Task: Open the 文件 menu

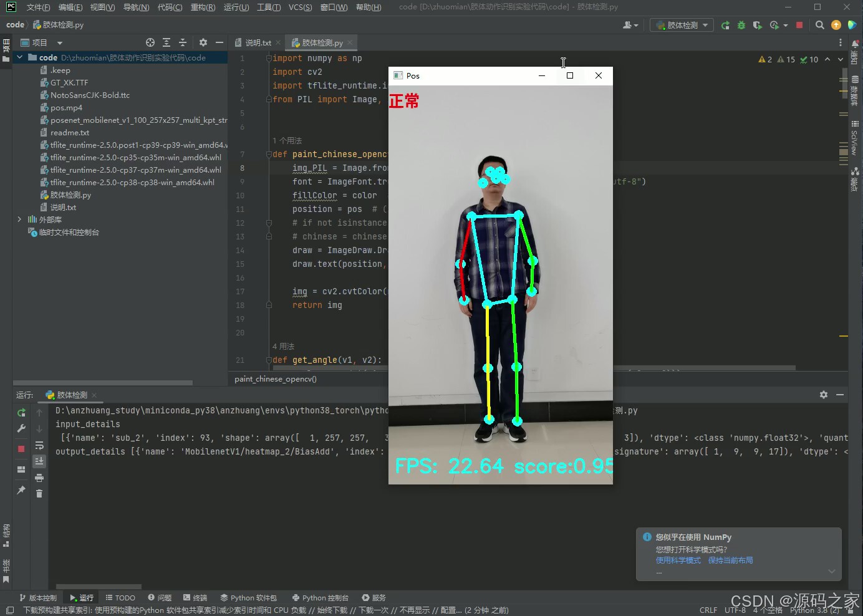Action: [x=38, y=7]
